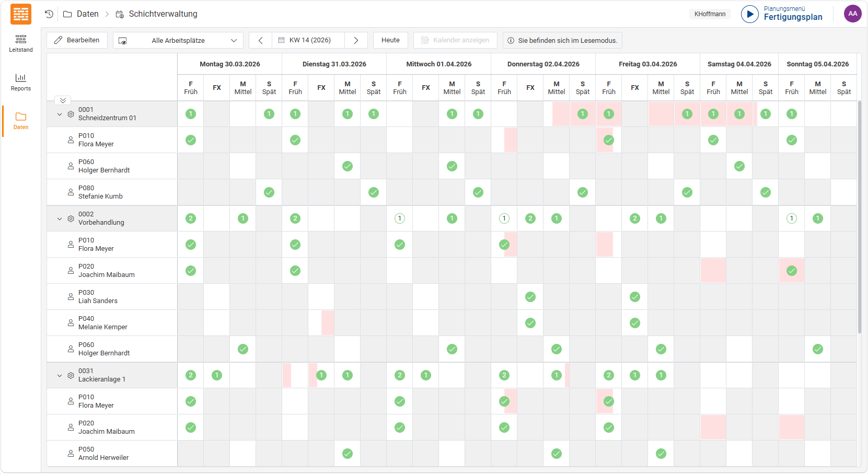
Task: Open the AA user avatar
Action: tap(853, 14)
